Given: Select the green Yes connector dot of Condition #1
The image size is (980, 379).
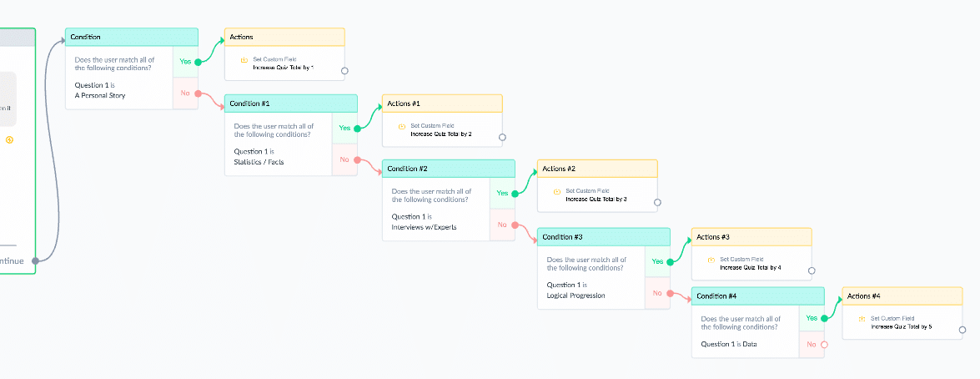Looking at the screenshot, I should tap(358, 129).
